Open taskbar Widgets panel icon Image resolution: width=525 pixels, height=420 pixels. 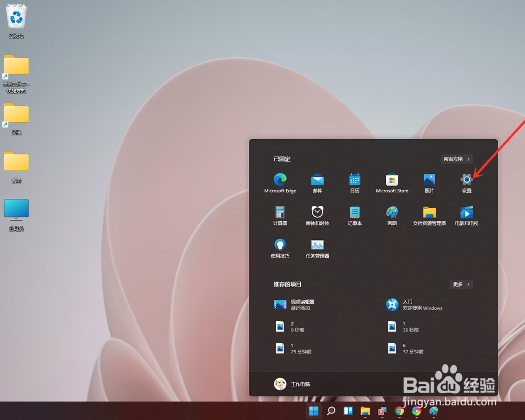(348, 411)
